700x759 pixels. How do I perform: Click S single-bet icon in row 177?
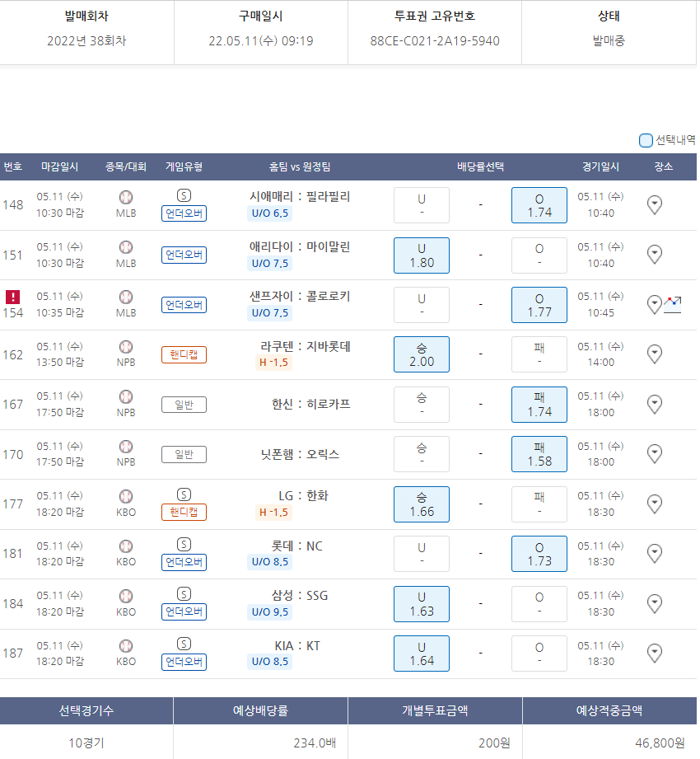(x=184, y=494)
